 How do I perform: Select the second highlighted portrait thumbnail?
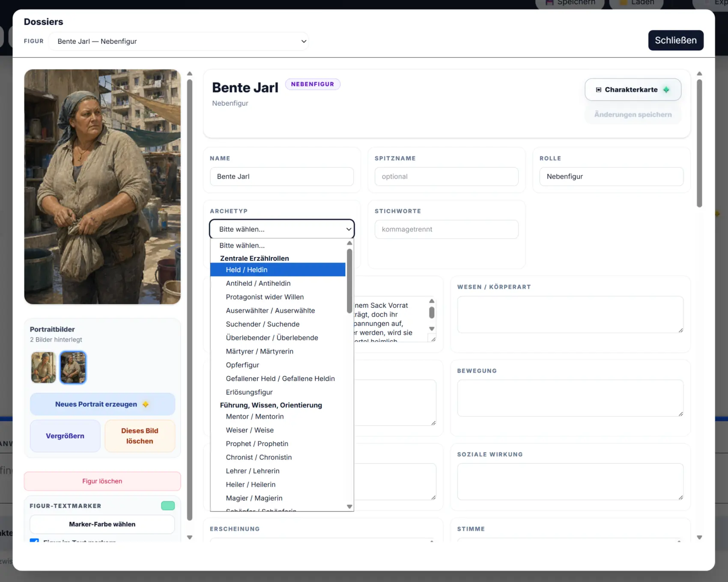pyautogui.click(x=73, y=367)
